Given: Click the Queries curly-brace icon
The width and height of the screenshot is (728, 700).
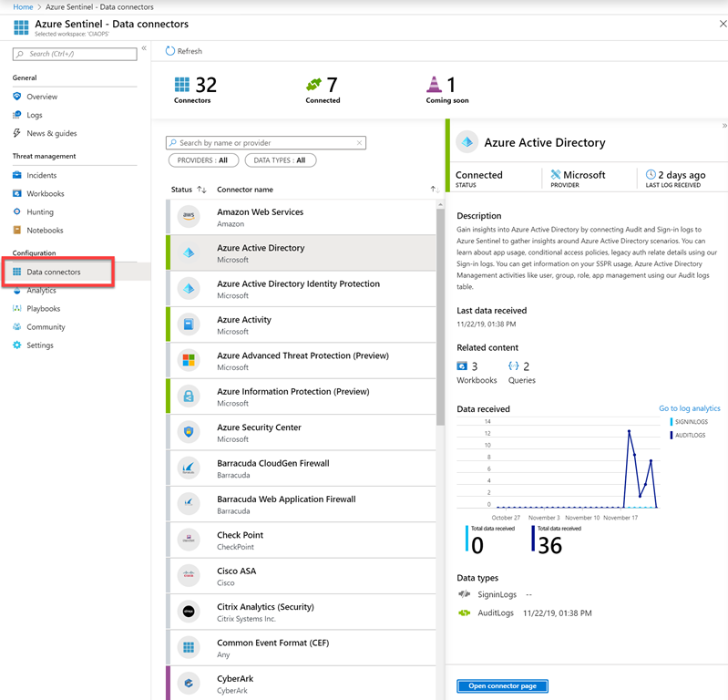Looking at the screenshot, I should 513,366.
